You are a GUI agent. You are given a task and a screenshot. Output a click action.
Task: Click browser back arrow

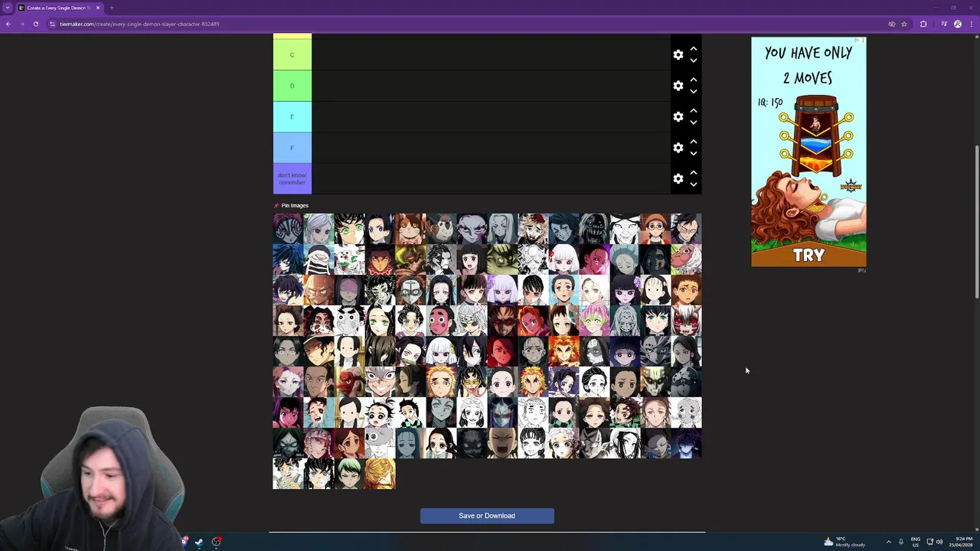pyautogui.click(x=8, y=24)
